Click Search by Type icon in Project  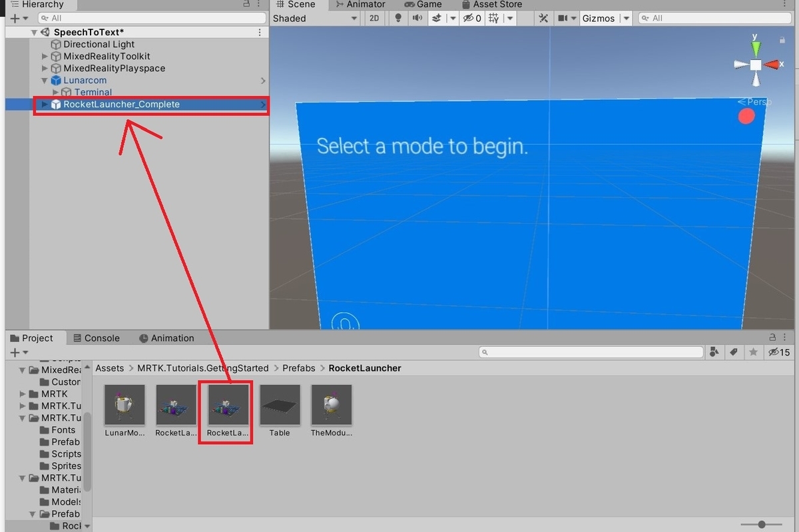click(x=715, y=352)
